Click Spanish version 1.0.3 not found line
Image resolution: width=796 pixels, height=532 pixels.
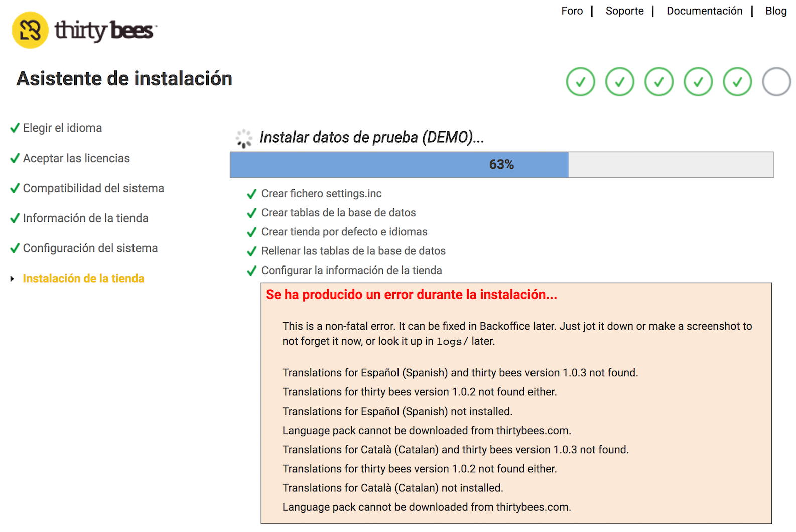click(x=460, y=373)
